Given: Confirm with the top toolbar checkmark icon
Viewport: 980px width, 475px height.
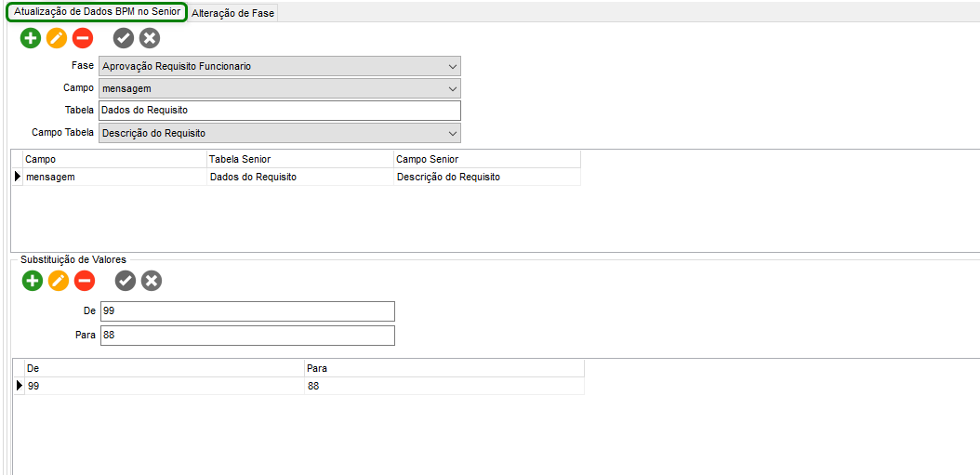Looking at the screenshot, I should (124, 38).
